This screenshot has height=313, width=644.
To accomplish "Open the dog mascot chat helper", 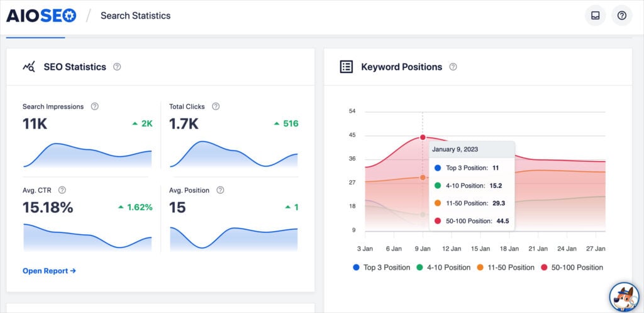I will point(624,297).
